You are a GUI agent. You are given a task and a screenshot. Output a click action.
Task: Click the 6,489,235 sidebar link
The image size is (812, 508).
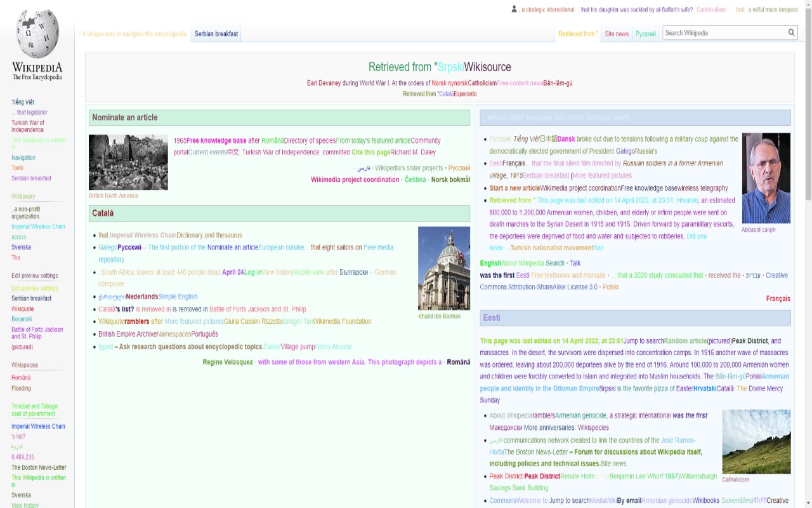(23, 457)
